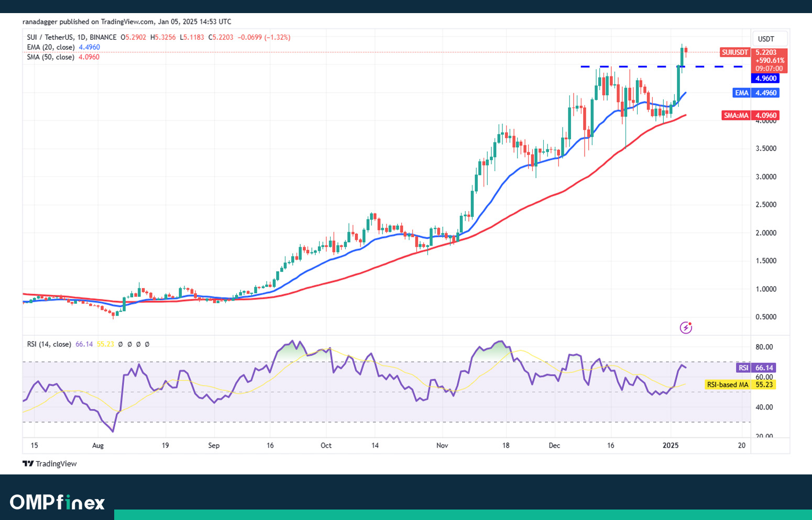This screenshot has width=812, height=520.
Task: Click the SMA:MA label tag on price axis
Action: pos(736,115)
